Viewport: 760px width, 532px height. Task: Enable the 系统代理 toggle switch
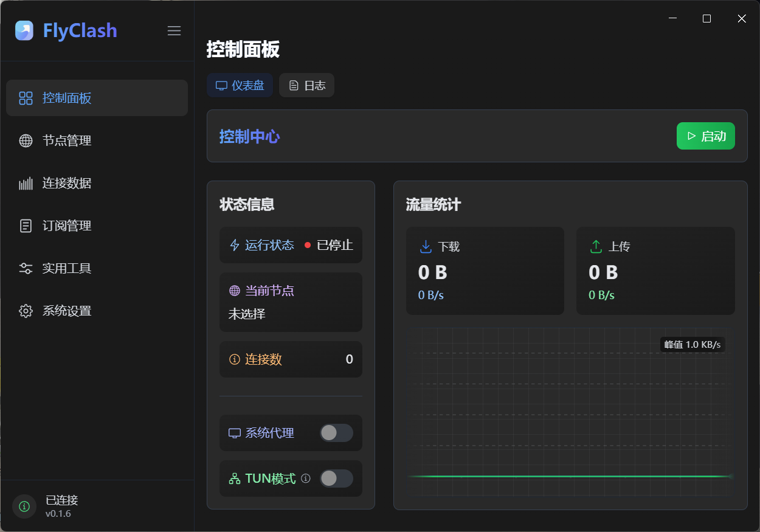(336, 433)
